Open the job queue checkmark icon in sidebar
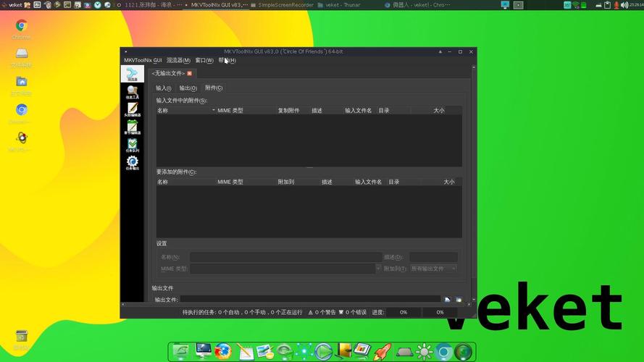Screen dimensions: 644x362 pos(133,145)
